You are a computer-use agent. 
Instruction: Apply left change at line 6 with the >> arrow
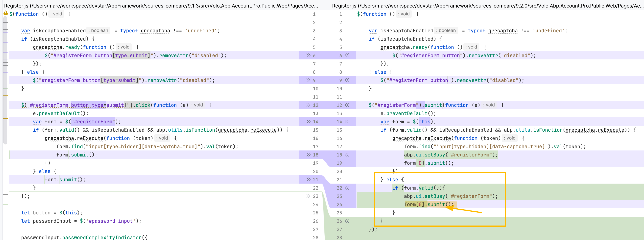308,55
